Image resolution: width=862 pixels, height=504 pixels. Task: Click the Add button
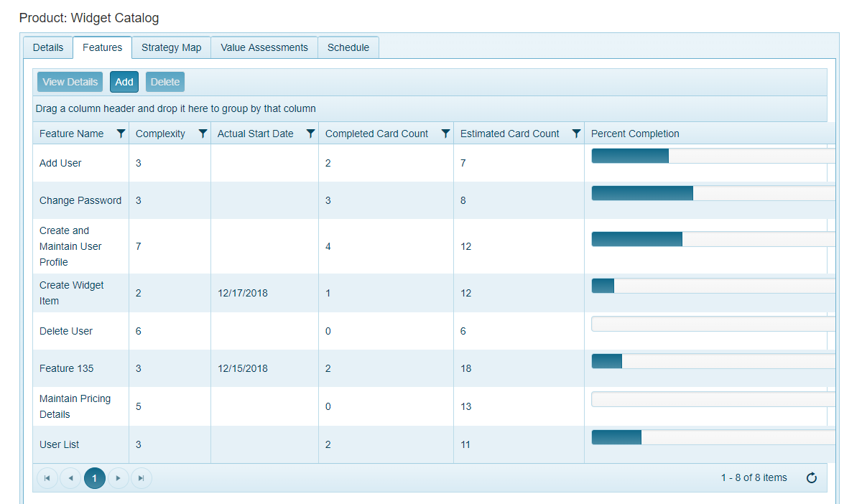point(124,82)
